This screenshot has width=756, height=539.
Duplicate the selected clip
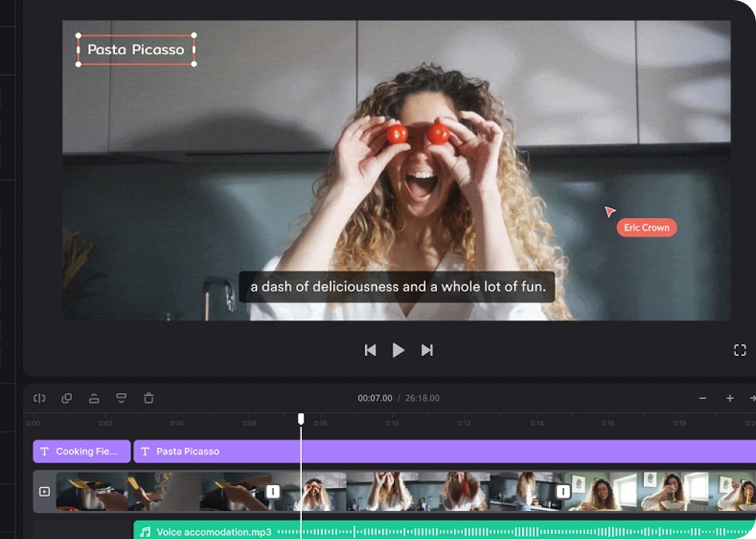click(x=67, y=398)
